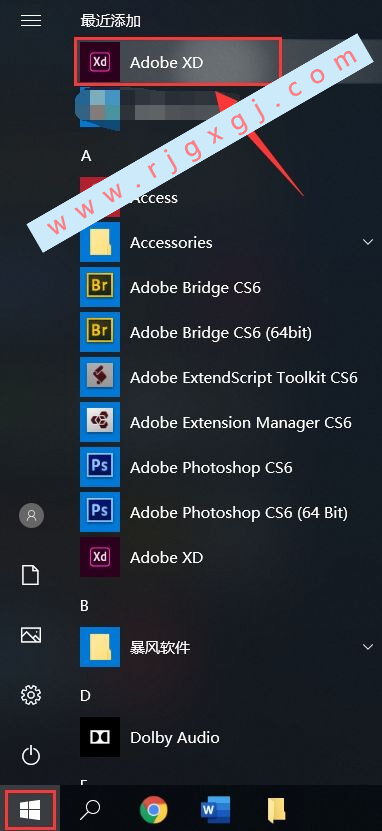Open the recently added Adobe XD entry
The height and width of the screenshot is (831, 382).
coord(177,62)
